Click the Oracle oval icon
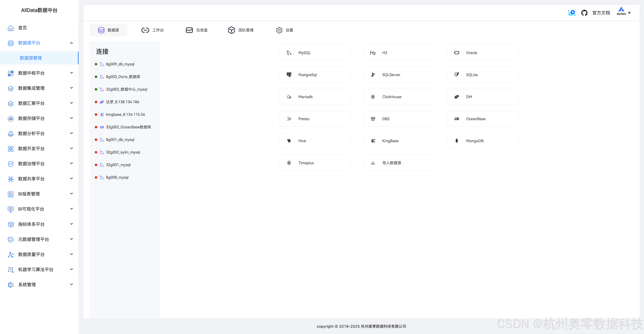 pyautogui.click(x=457, y=53)
